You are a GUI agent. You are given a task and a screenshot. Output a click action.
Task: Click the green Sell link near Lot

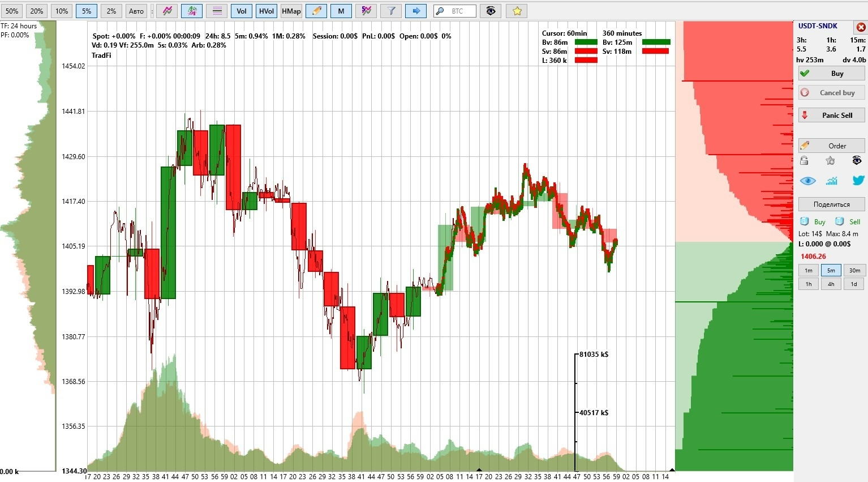click(854, 222)
